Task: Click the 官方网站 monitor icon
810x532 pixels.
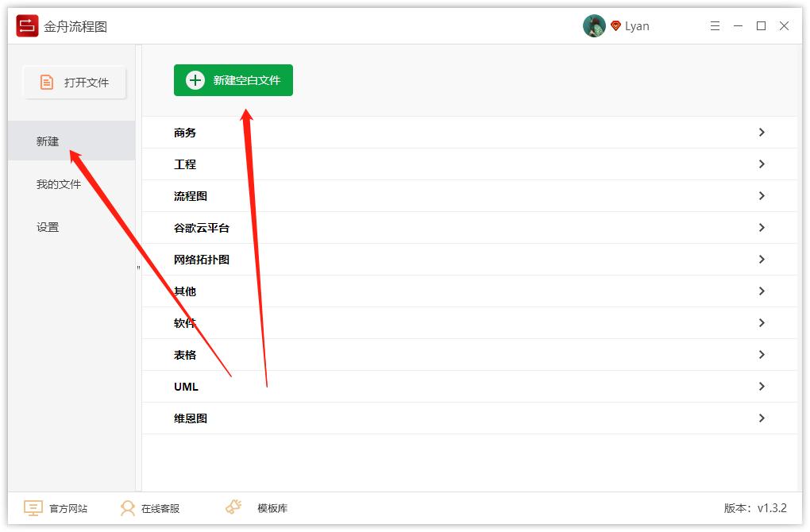Action: click(33, 507)
